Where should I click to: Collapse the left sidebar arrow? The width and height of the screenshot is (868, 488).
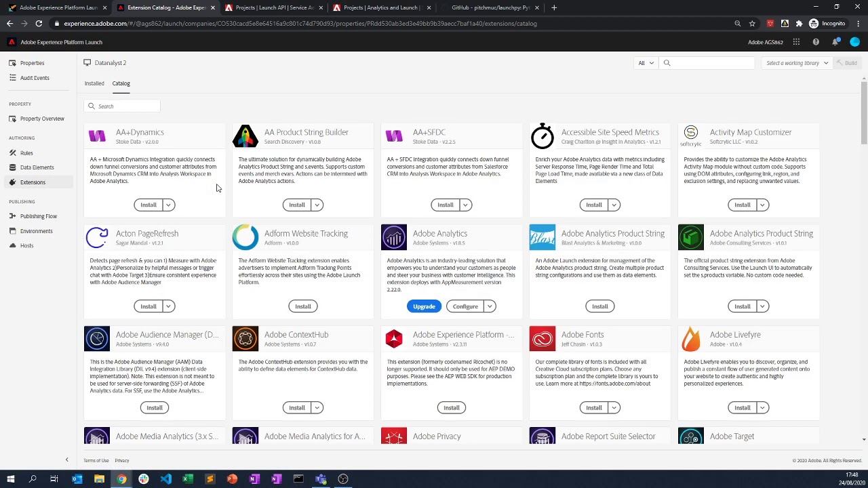click(x=66, y=460)
